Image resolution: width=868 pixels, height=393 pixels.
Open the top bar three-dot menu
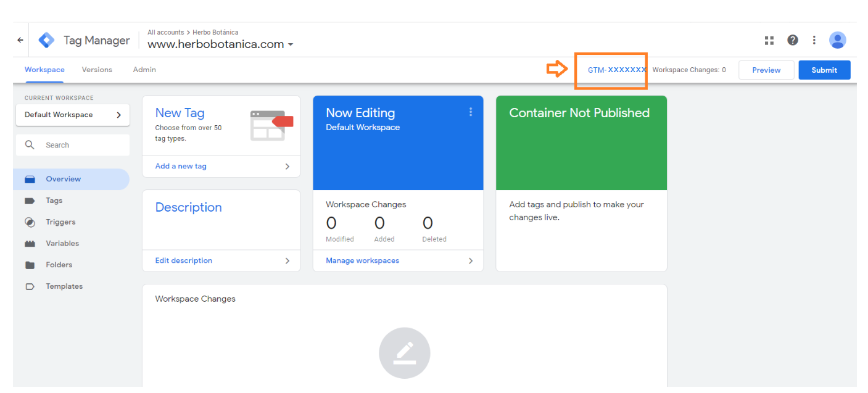click(814, 40)
